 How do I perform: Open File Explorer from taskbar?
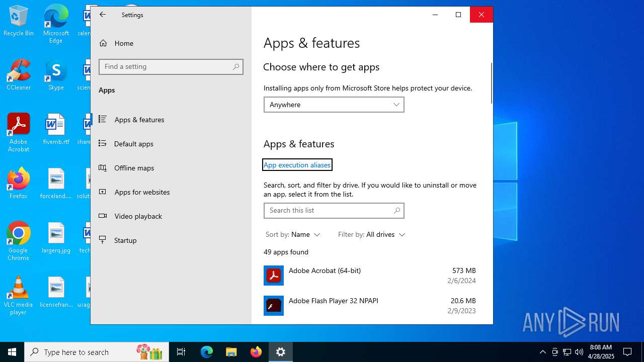(231, 352)
